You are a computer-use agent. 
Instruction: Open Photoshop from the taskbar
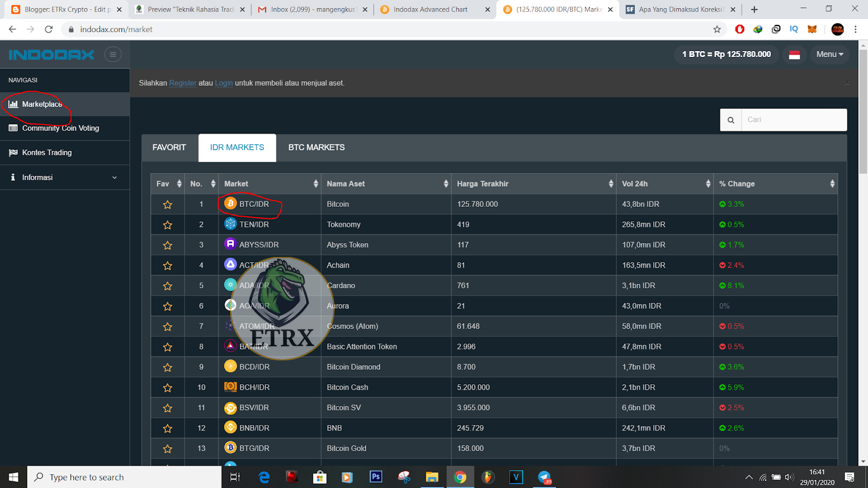point(375,477)
